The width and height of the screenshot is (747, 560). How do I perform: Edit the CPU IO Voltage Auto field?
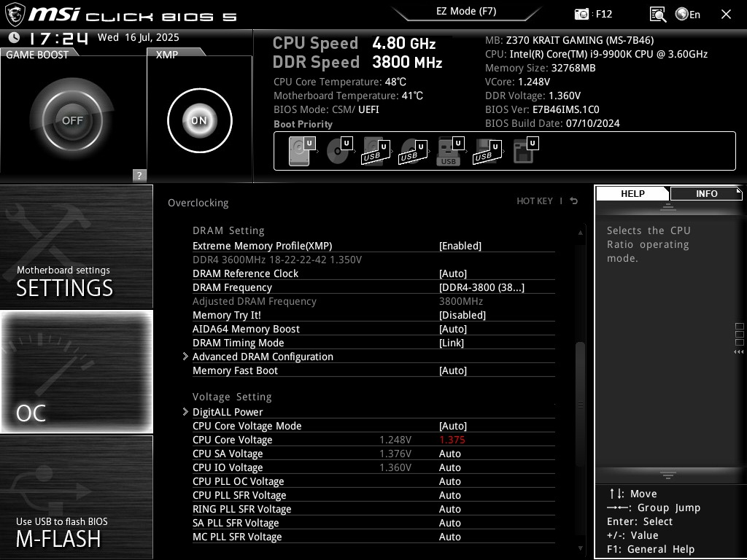point(449,467)
